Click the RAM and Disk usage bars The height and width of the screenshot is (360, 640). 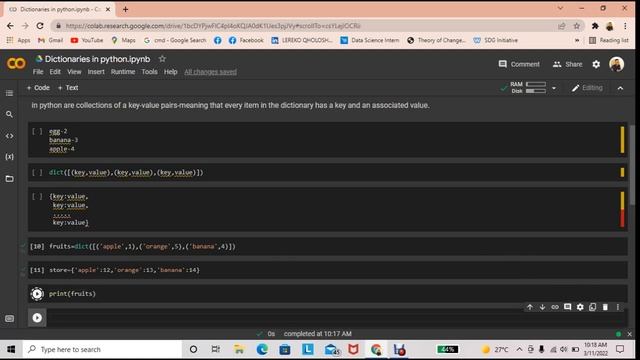(536, 87)
